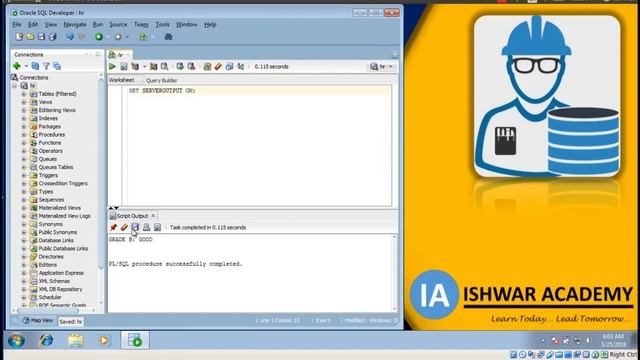Expand the Triggers tree node

tap(24, 175)
